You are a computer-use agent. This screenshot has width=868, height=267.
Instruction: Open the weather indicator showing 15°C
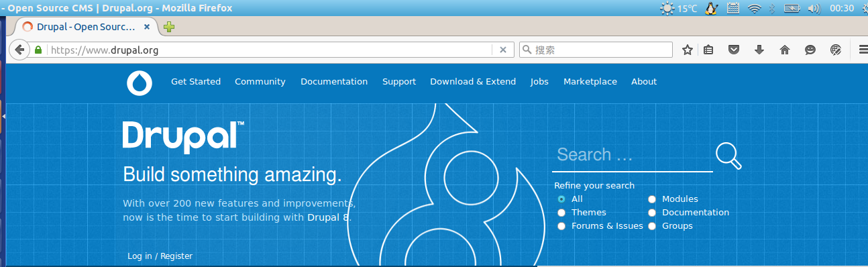pos(679,9)
